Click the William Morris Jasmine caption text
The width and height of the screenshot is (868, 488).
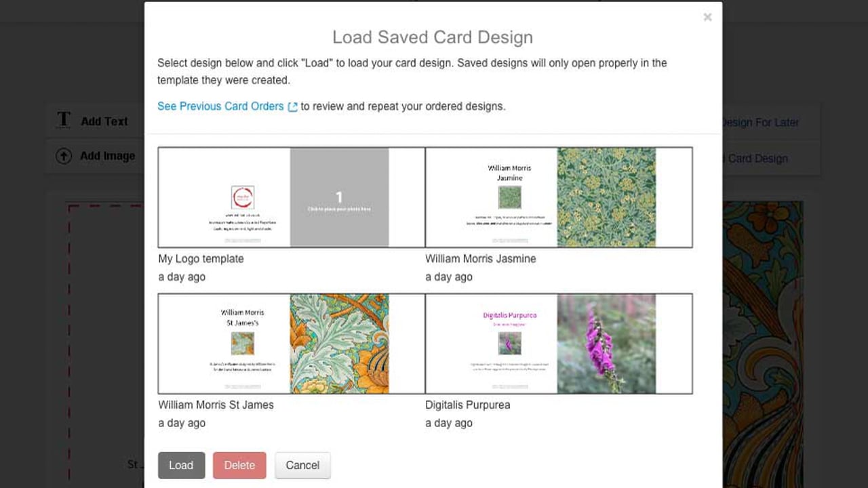click(480, 259)
